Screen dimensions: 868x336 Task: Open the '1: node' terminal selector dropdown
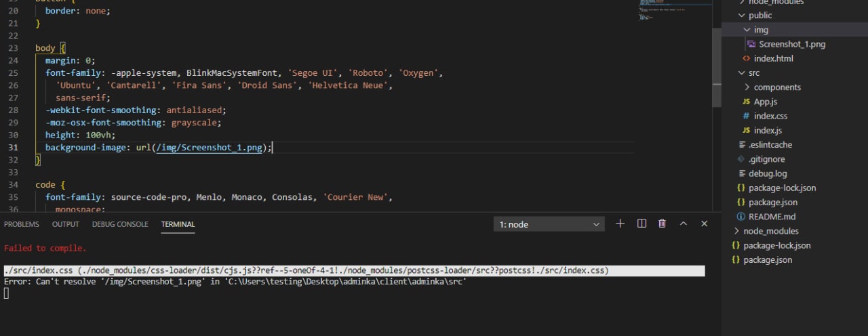tap(549, 224)
